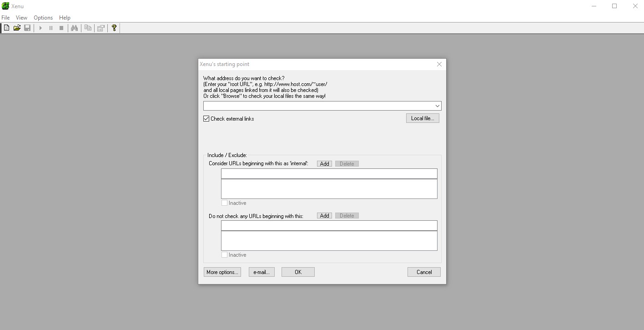Click the Pause toolbar icon
644x330 pixels.
click(x=50, y=27)
